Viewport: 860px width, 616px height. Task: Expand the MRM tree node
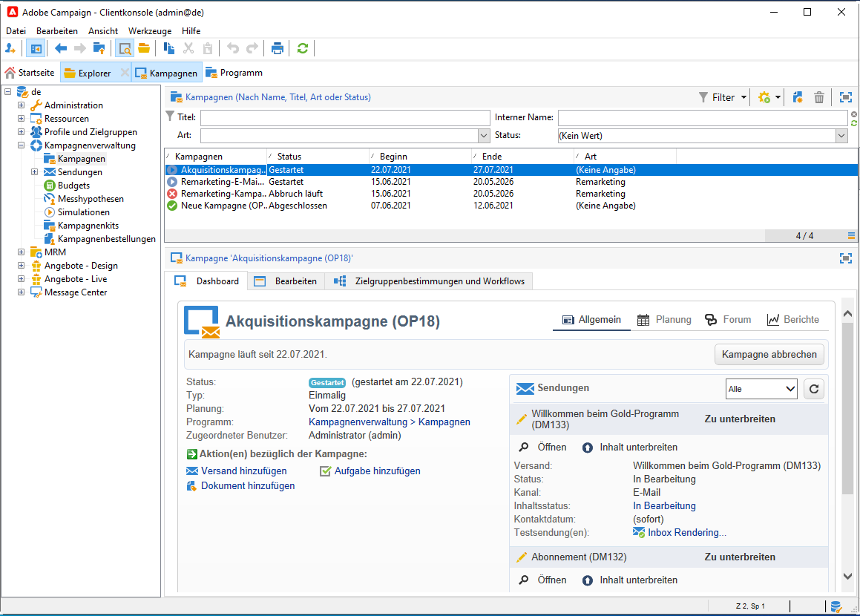pos(21,252)
